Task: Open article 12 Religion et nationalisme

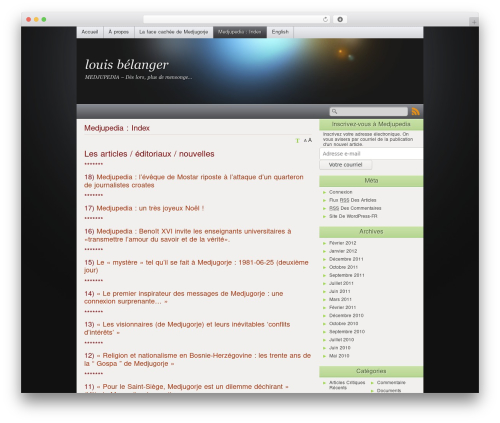Action: coord(197,359)
